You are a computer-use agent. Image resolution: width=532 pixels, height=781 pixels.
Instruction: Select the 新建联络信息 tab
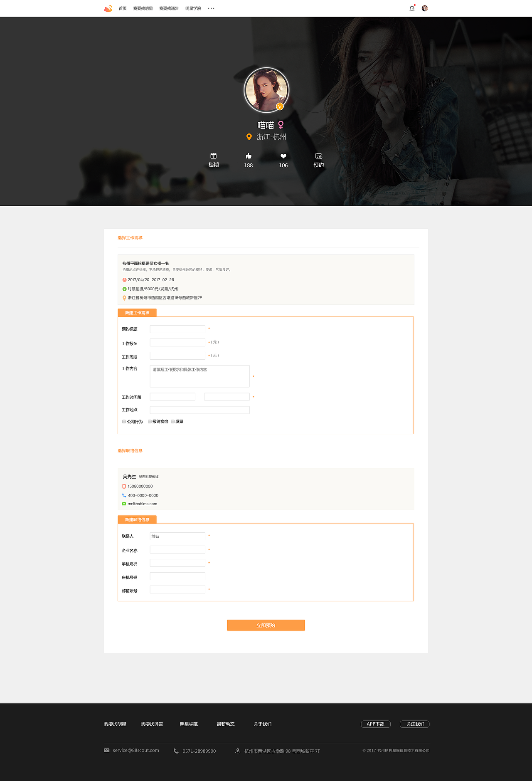click(x=137, y=519)
